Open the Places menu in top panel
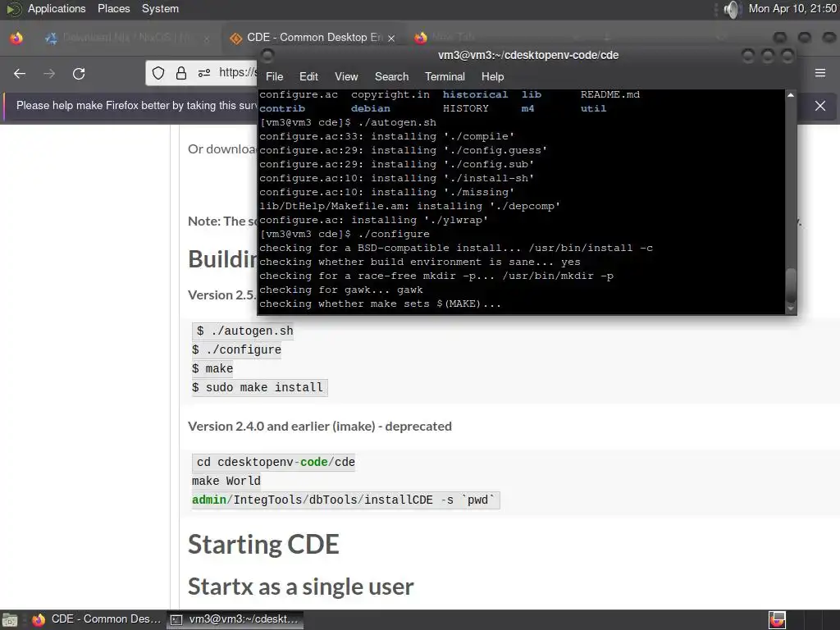 click(x=113, y=8)
